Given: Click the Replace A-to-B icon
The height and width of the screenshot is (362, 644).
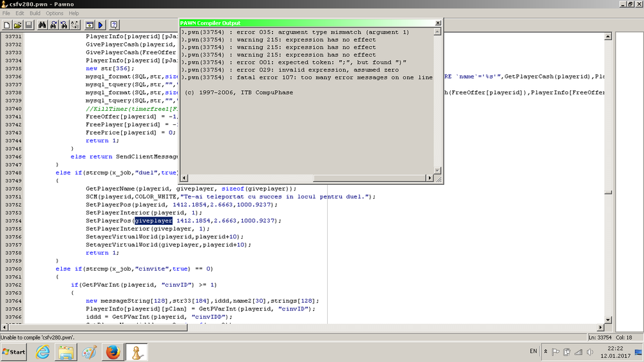Looking at the screenshot, I should (75, 25).
